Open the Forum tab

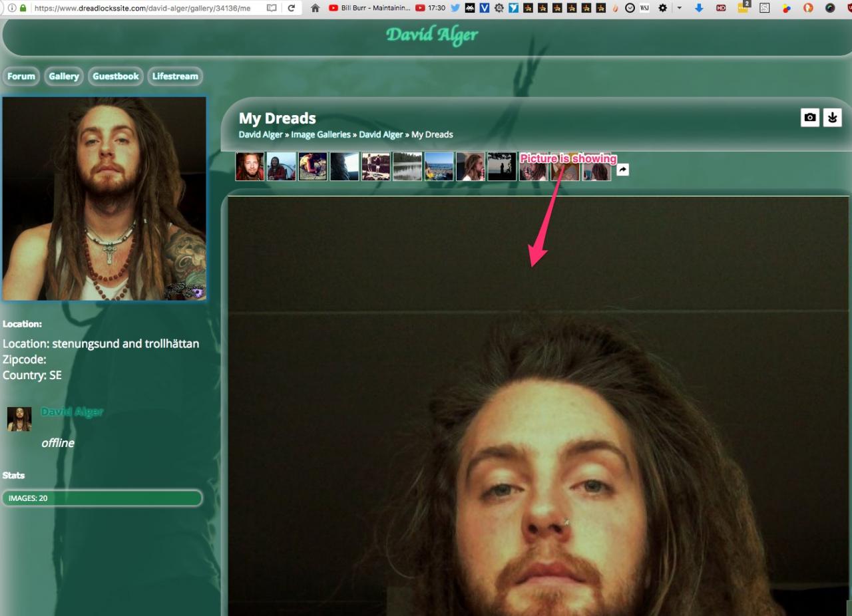(x=21, y=77)
